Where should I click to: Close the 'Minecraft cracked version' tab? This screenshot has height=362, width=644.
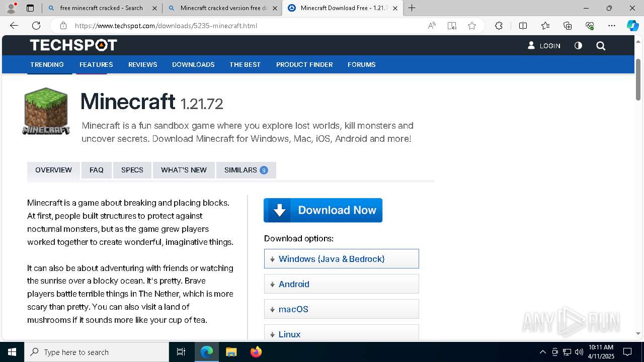pos(275,8)
